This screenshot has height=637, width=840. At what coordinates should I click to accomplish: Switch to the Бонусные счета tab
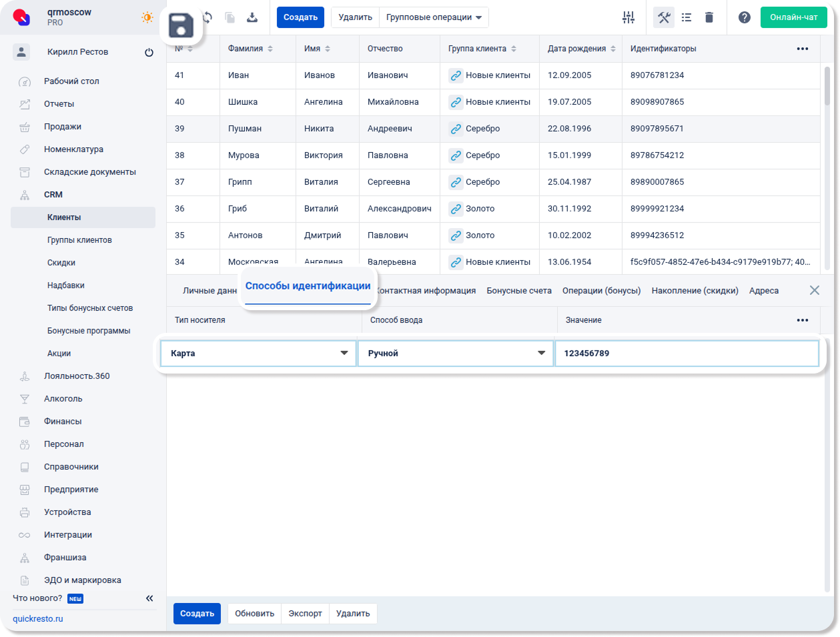[x=519, y=291]
